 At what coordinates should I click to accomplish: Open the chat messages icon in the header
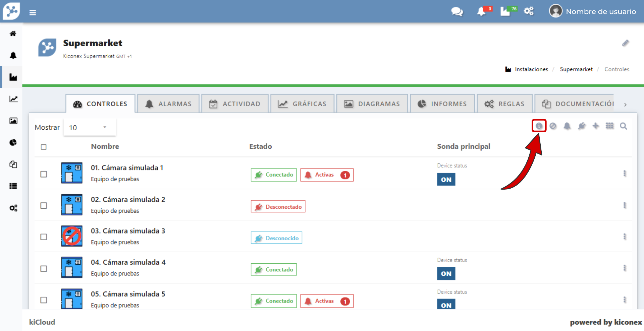pyautogui.click(x=457, y=12)
